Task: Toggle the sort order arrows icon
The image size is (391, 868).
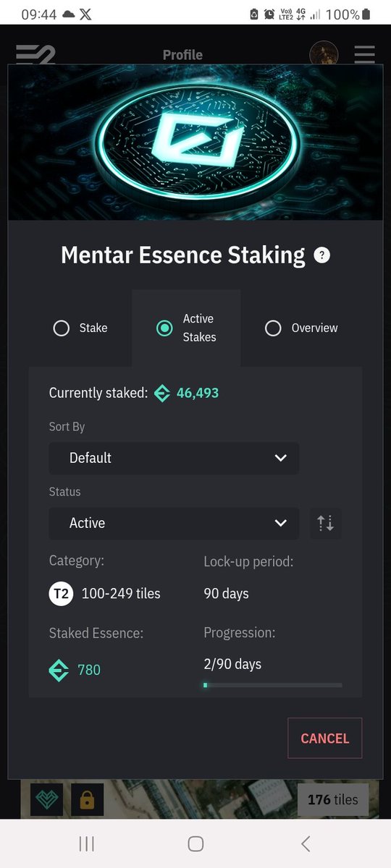Action: tap(326, 523)
